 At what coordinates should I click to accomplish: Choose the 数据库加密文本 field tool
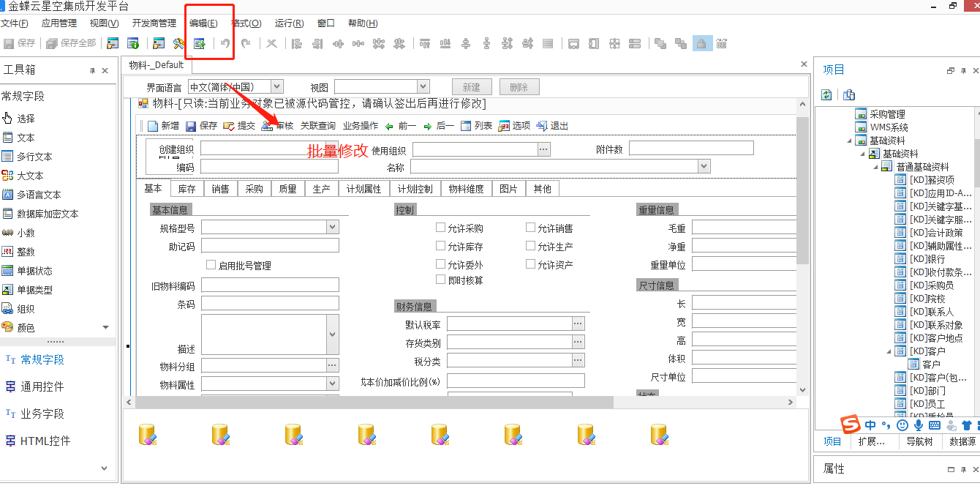point(40,214)
